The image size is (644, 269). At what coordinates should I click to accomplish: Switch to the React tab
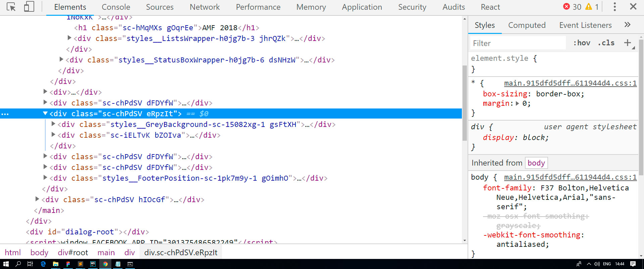coord(490,7)
